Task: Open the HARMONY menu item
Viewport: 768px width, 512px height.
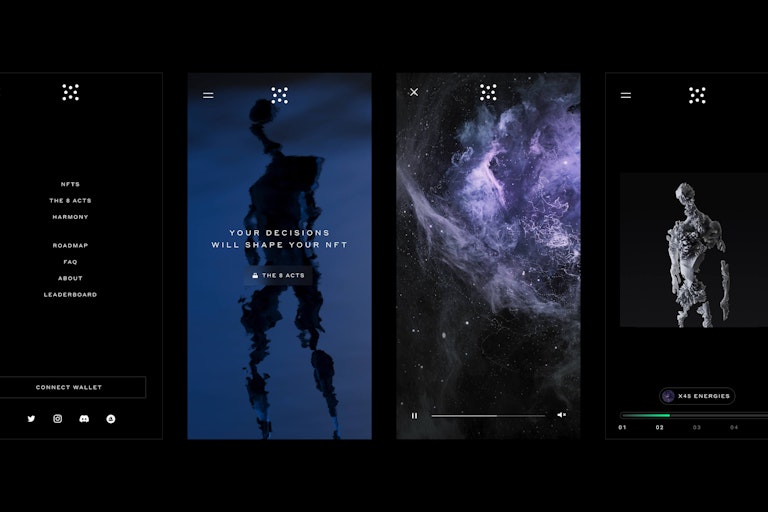Action: click(70, 217)
